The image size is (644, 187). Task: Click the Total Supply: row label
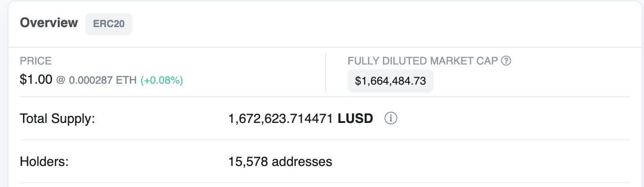click(58, 119)
